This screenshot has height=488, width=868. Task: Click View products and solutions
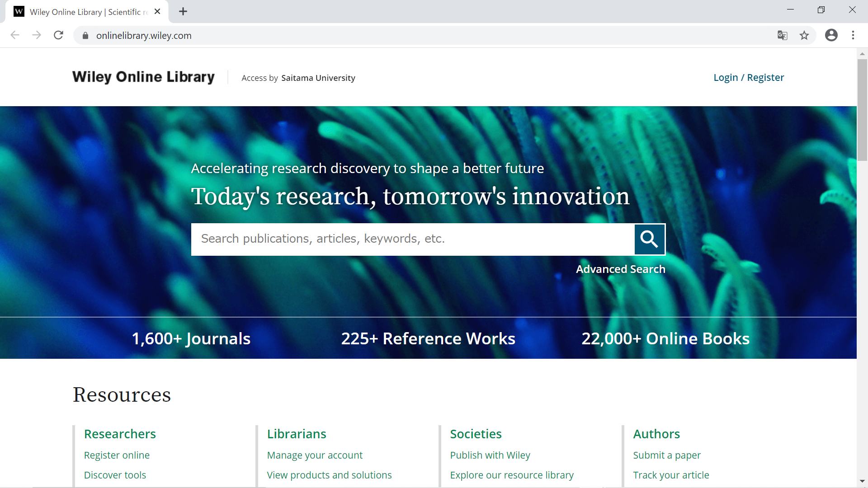click(x=329, y=475)
